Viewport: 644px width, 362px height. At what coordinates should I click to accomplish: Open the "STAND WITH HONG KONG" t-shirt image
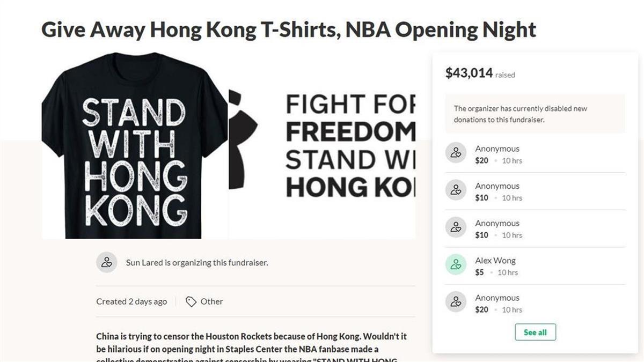[x=134, y=146]
